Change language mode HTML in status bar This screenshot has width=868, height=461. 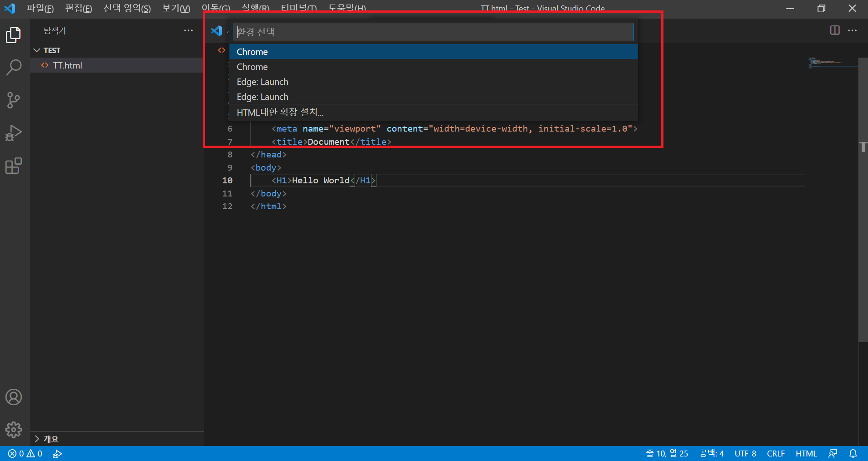pyautogui.click(x=806, y=454)
